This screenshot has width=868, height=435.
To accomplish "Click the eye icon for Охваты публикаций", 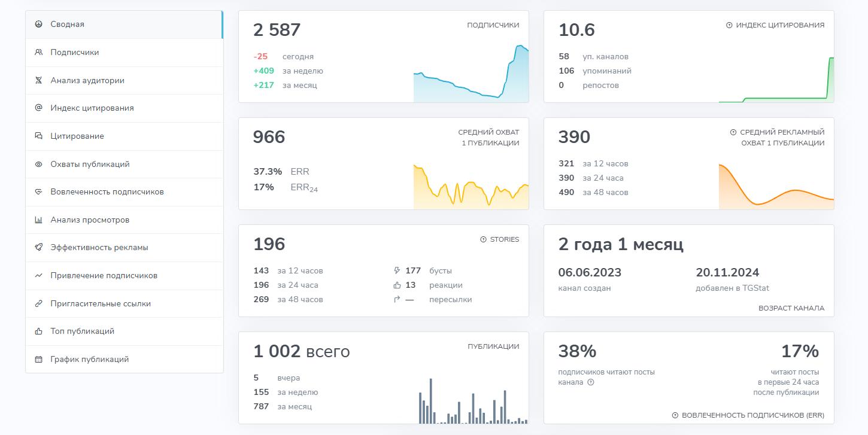I will click(x=38, y=164).
